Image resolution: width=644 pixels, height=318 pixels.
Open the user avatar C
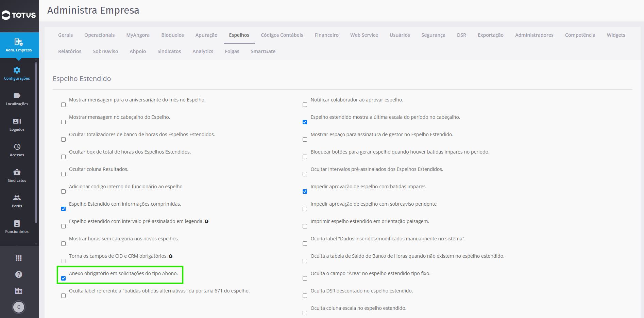point(19,307)
